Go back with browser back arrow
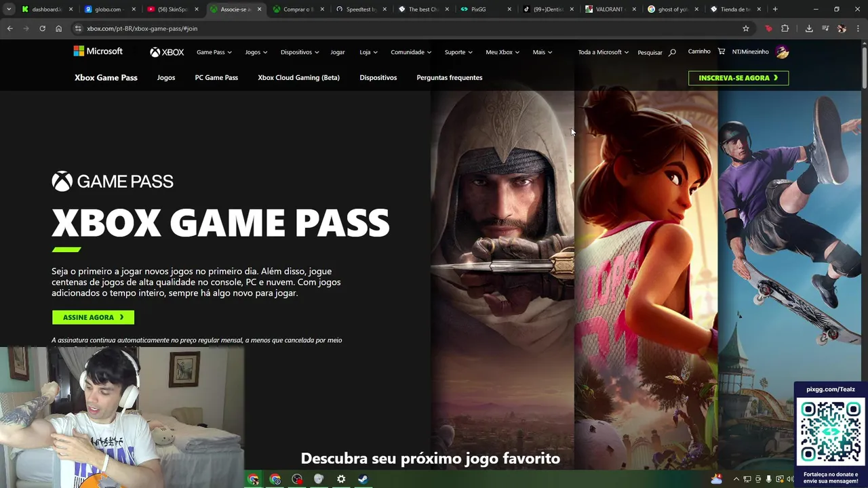Viewport: 868px width, 488px height. pos(9,28)
